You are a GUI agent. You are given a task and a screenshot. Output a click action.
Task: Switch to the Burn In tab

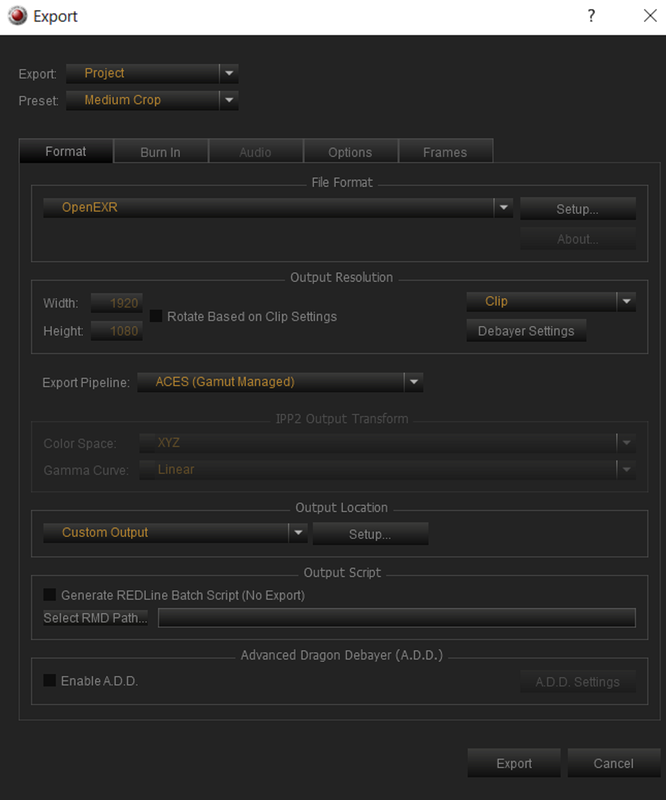(161, 152)
